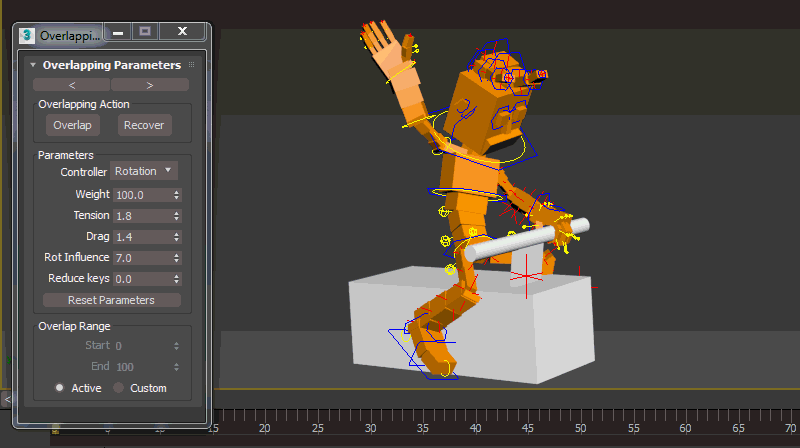Click the Weight spinner arrows
Image resolution: width=800 pixels, height=448 pixels.
[177, 195]
